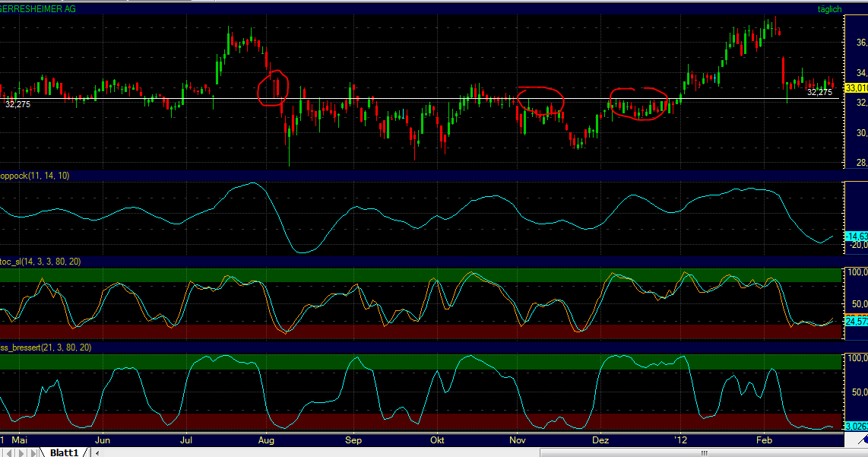
Task: Select the red circled candles near Dezember
Action: 638,103
